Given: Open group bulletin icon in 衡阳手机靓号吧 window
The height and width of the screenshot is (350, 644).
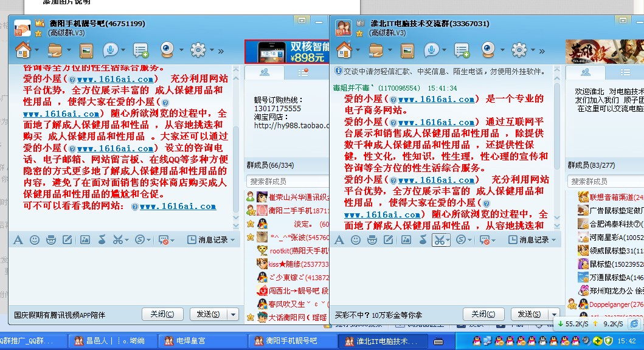Looking at the screenshot, I should coord(140,50).
